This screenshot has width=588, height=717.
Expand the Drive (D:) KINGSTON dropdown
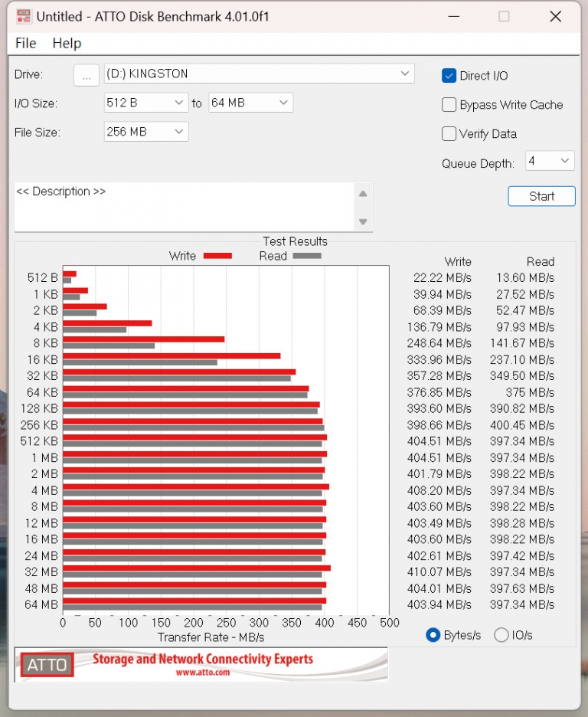[259, 74]
